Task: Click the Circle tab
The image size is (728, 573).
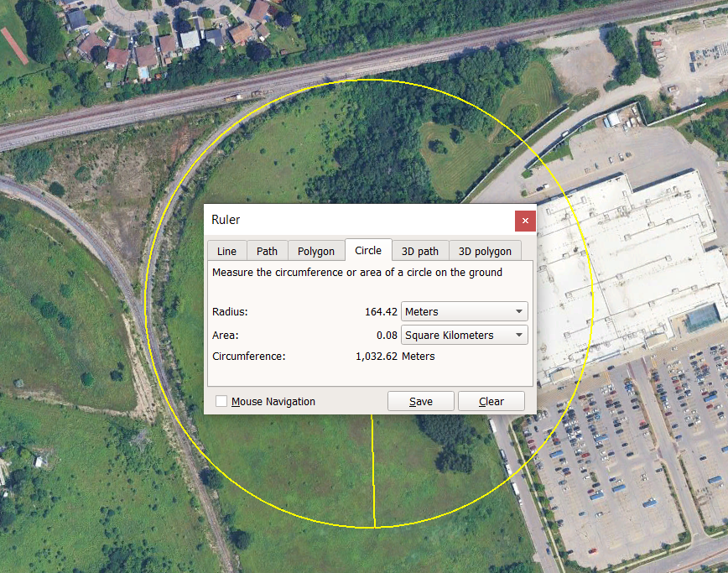Action: [368, 250]
